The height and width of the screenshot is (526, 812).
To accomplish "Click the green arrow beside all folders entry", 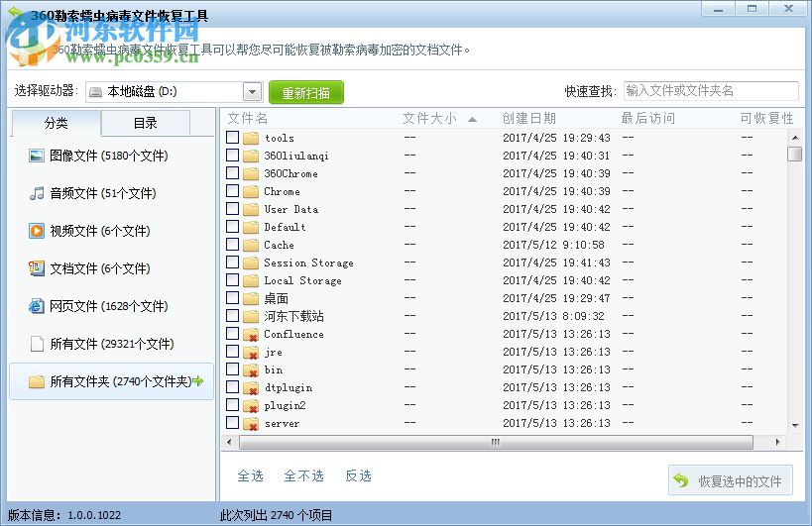I will coord(198,381).
